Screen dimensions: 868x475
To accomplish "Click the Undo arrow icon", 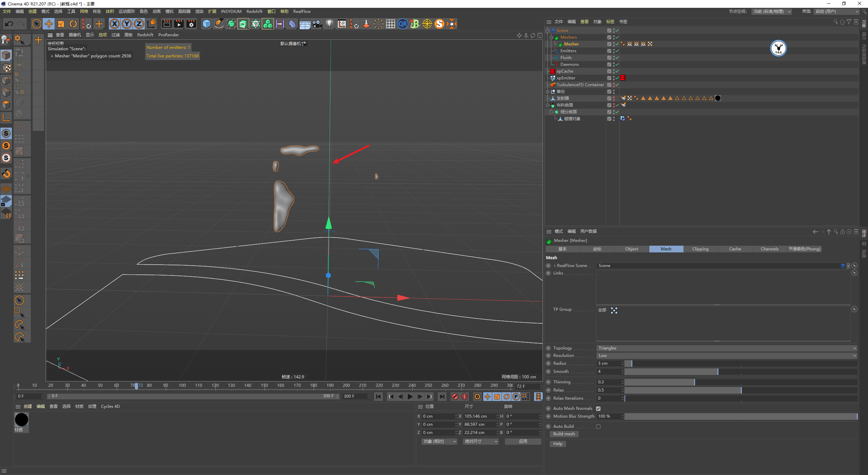I will [x=9, y=24].
